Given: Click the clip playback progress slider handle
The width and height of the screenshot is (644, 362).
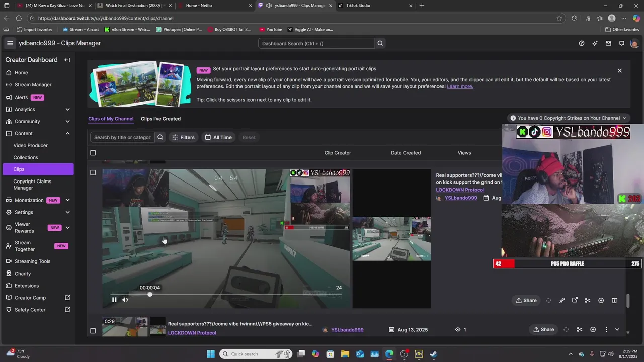Looking at the screenshot, I should [149, 294].
